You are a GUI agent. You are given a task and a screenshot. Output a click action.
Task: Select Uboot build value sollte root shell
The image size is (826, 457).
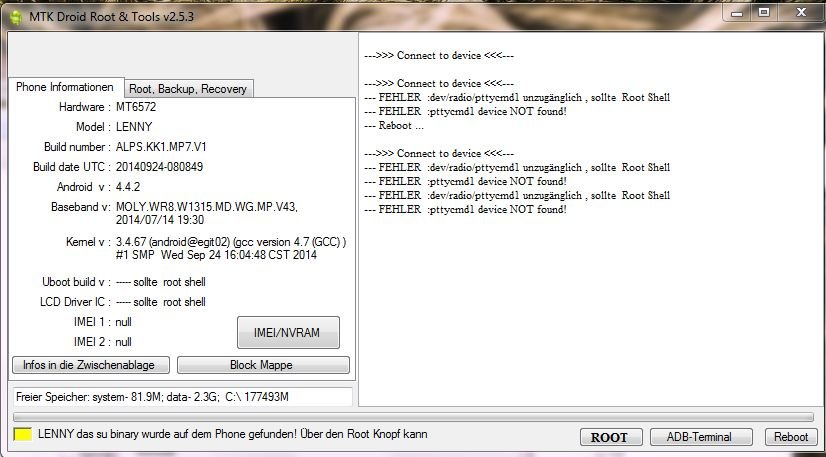click(161, 282)
